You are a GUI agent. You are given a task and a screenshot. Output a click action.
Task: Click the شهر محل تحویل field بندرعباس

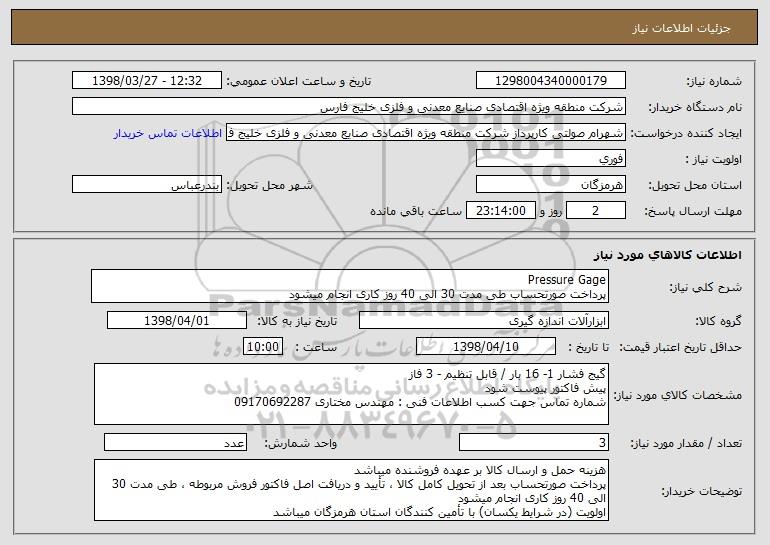147,185
